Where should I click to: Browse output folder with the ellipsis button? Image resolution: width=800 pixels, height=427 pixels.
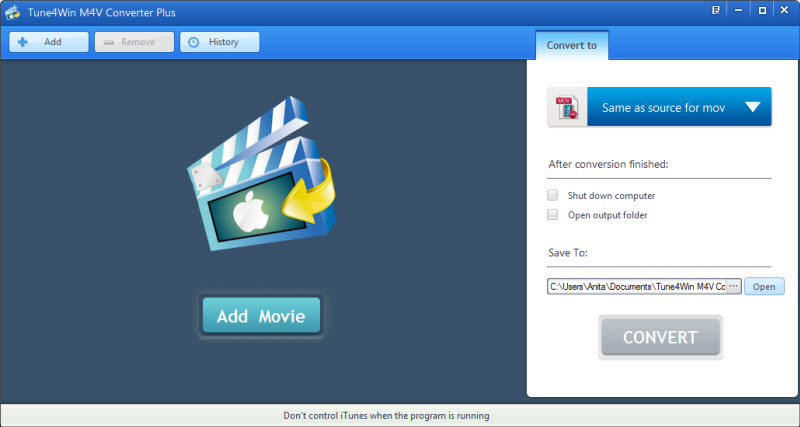[733, 286]
